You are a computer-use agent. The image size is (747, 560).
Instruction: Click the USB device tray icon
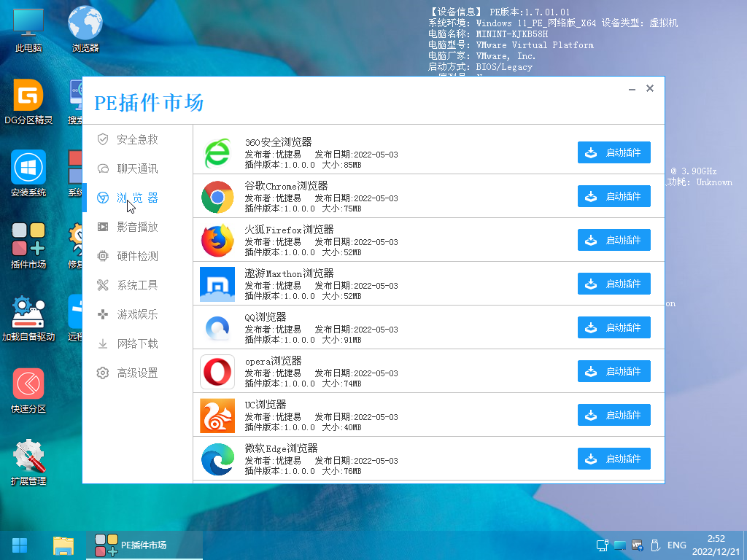(x=655, y=545)
